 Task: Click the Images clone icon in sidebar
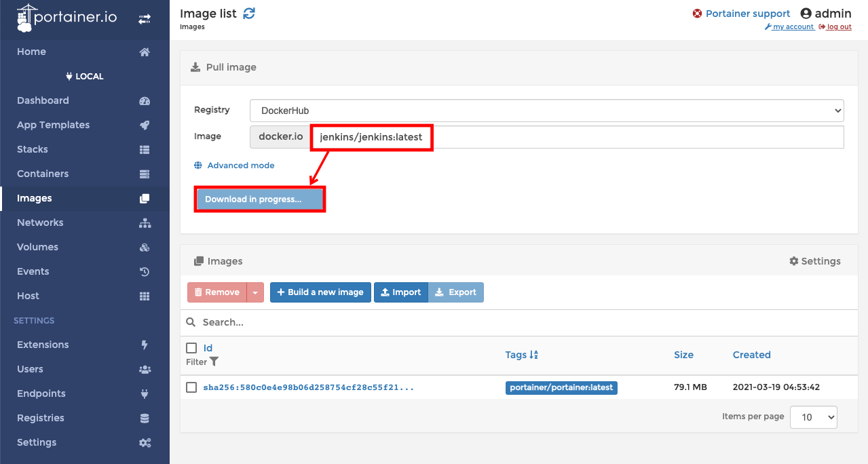pos(145,198)
